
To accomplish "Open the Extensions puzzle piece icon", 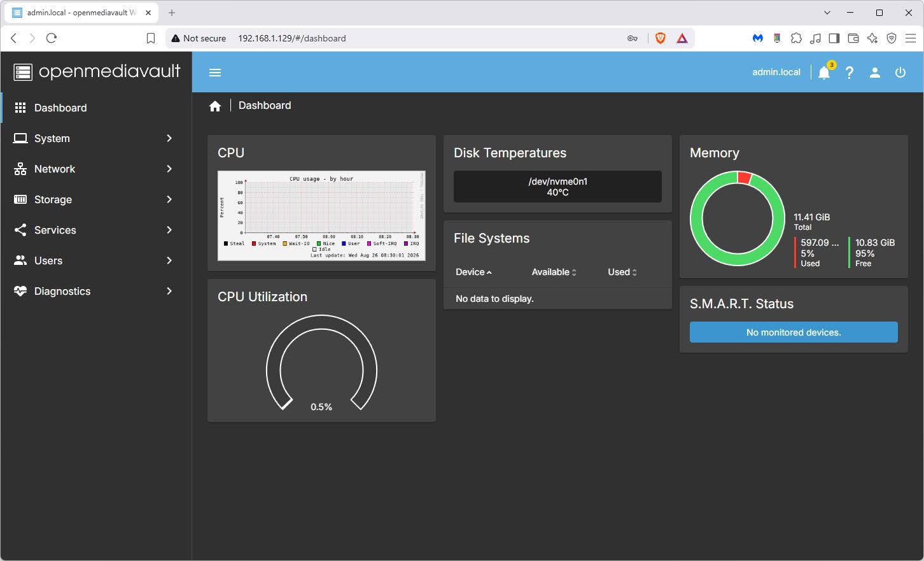I will [796, 38].
